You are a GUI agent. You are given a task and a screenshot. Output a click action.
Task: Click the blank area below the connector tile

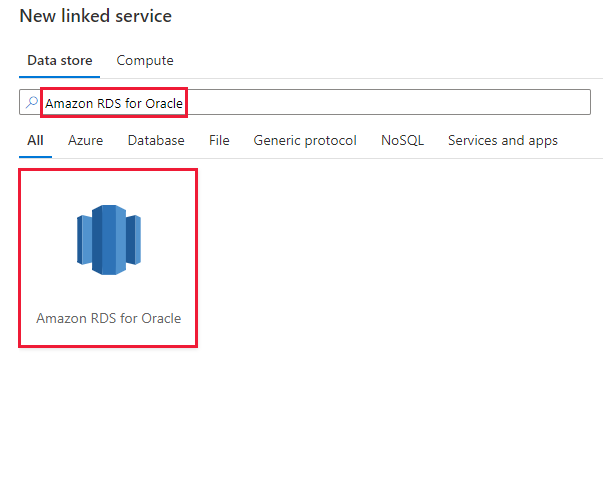coord(108,420)
